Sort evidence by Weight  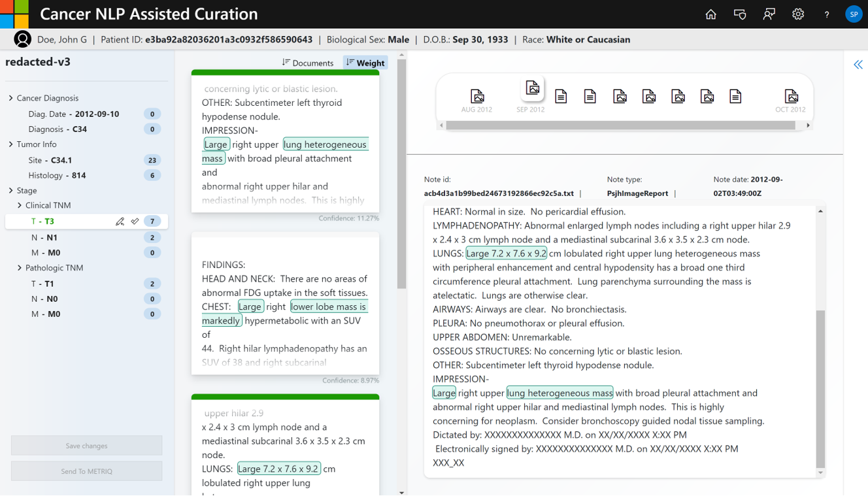click(x=365, y=63)
